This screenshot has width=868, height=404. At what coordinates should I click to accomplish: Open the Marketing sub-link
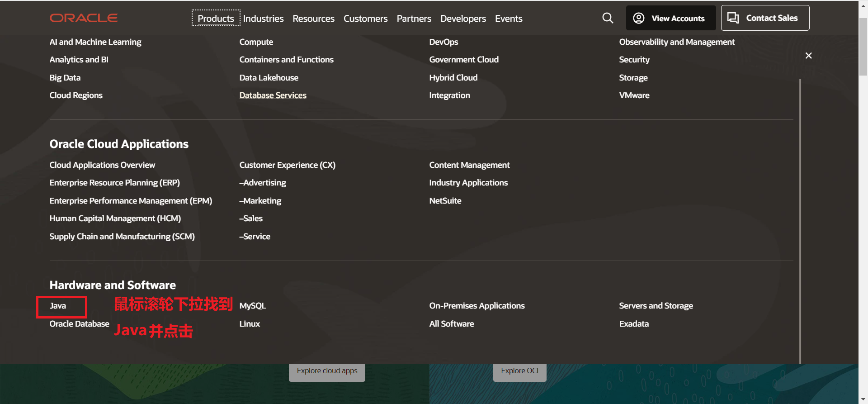pos(260,201)
